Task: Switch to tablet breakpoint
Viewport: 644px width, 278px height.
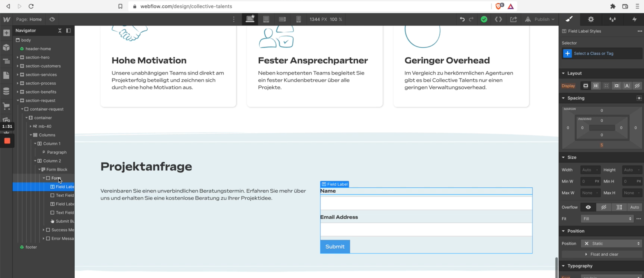Action: [266, 19]
